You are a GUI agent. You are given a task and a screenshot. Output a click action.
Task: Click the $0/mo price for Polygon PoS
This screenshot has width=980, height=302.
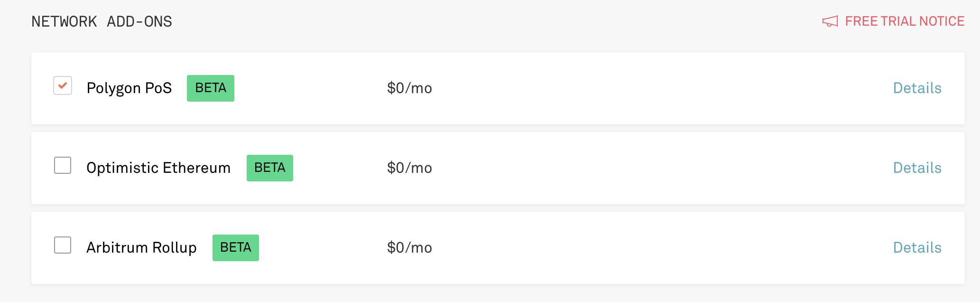409,88
